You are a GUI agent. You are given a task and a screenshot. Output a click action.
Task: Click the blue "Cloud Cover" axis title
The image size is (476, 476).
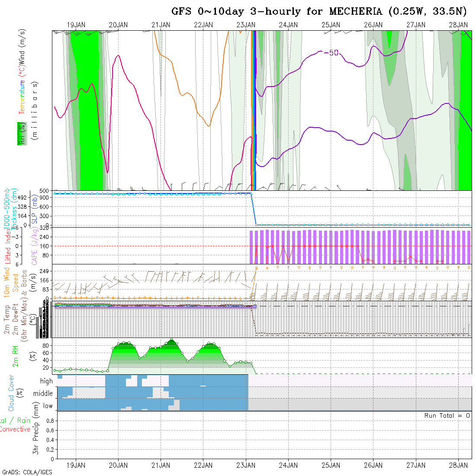[11, 393]
